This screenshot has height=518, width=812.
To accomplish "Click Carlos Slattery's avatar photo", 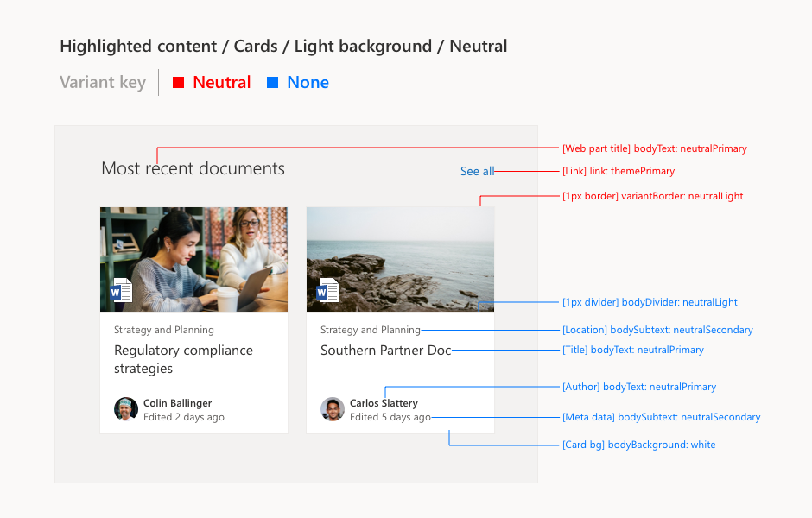I will (x=333, y=409).
